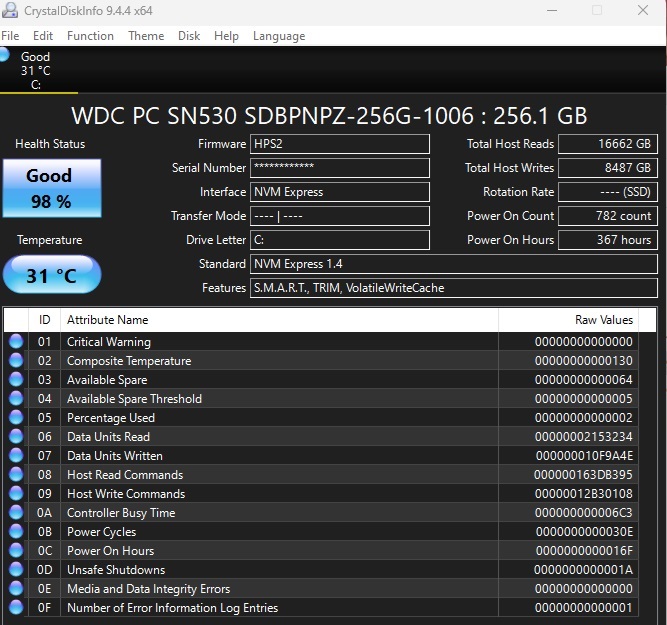The image size is (667, 625).
Task: Click the status orb for Available Spare Threshold
Action: click(x=16, y=398)
